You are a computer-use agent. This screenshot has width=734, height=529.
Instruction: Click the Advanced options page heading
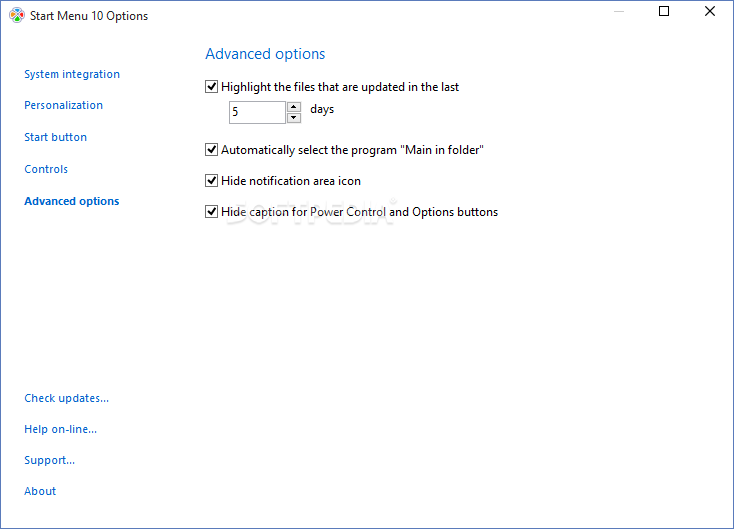265,54
